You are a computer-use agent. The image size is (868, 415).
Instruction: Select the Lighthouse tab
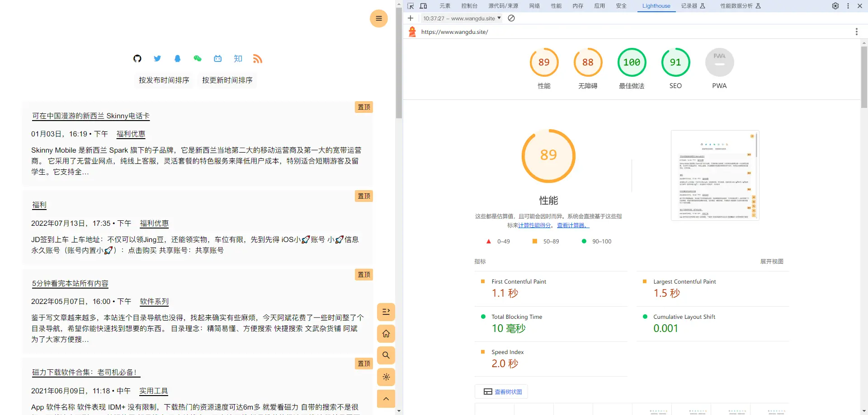coord(656,6)
